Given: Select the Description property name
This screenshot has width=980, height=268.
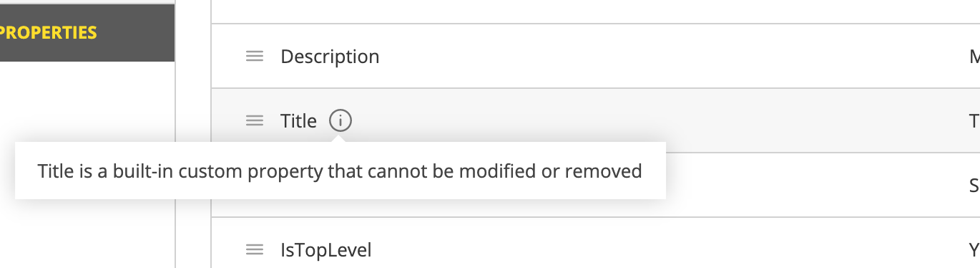Looking at the screenshot, I should click(x=330, y=56).
